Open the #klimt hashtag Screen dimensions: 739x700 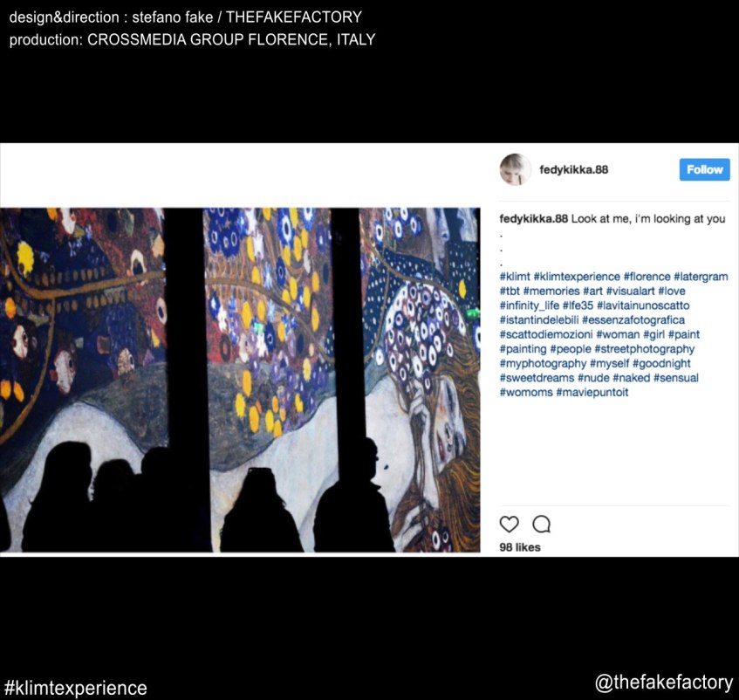[x=515, y=277]
